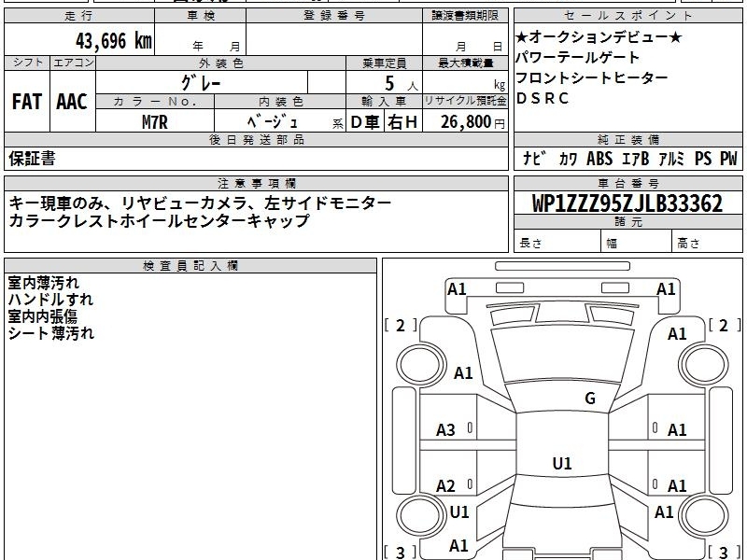Screen dimensions: 747x560
Task: Select the DSRC sales point
Action: [543, 98]
